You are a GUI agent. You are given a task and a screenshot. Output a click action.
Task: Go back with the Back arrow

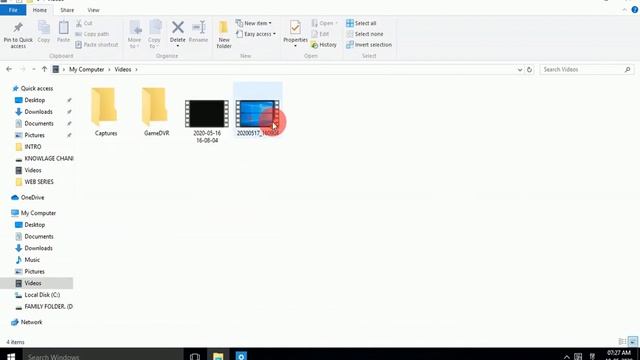click(x=9, y=69)
